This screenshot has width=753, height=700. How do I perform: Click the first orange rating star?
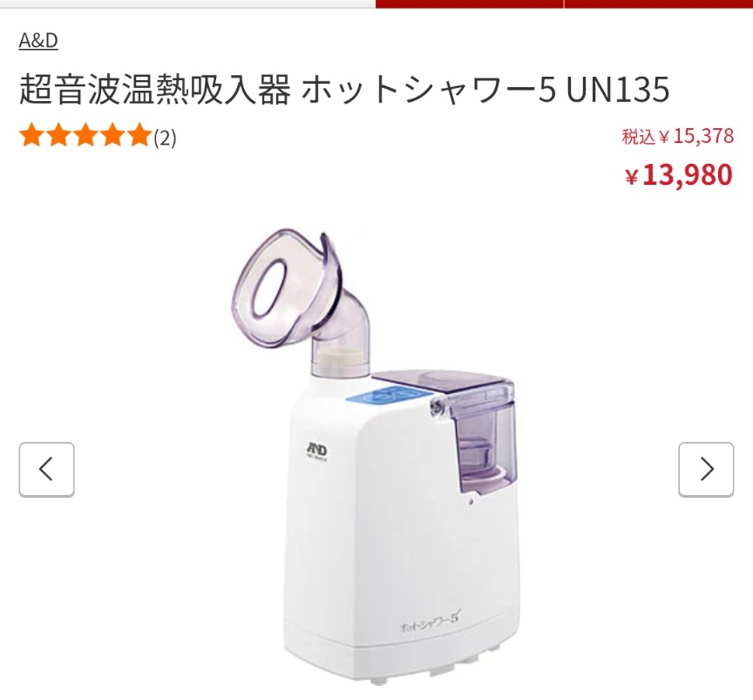(x=31, y=136)
